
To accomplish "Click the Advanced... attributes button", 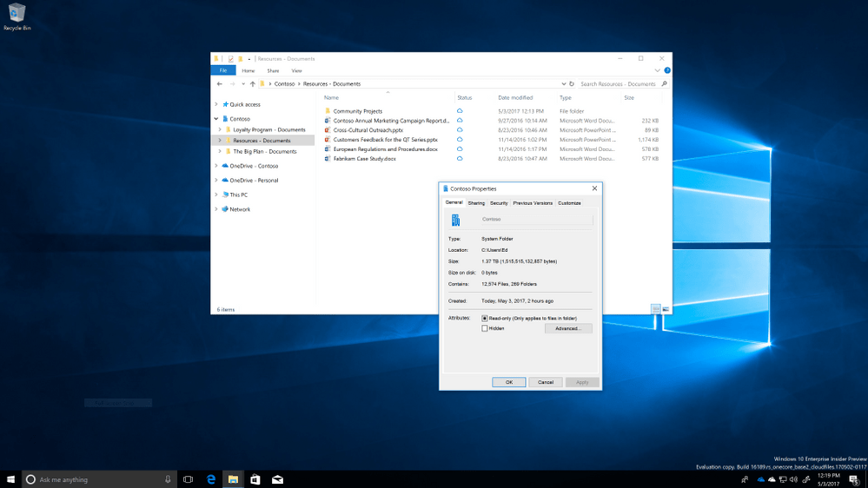I will click(x=568, y=328).
